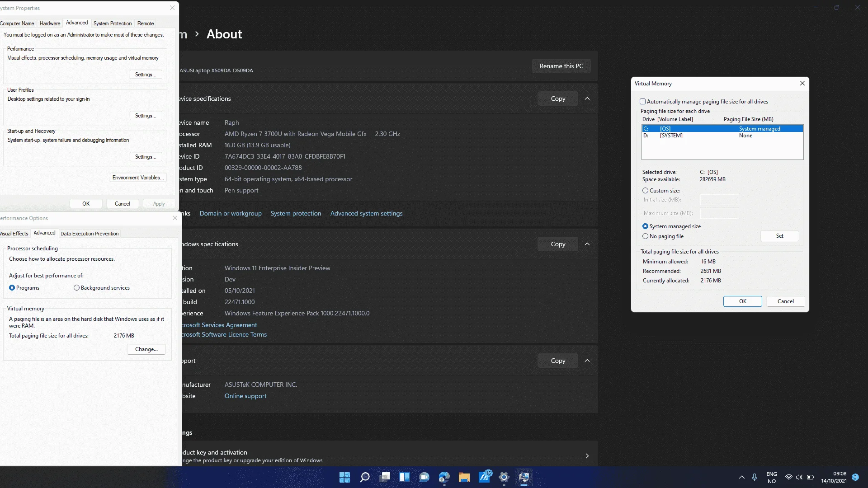The image size is (868, 488).
Task: Open the Data Execution Prevention tab
Action: [90, 234]
